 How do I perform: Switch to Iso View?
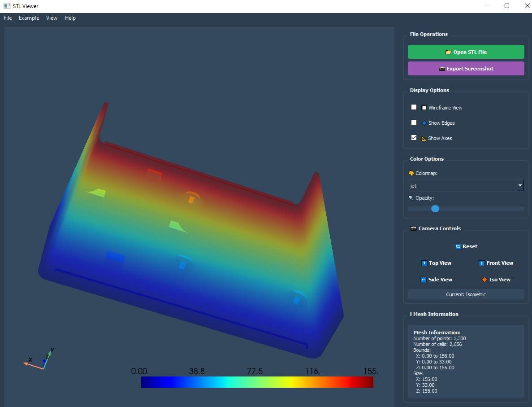click(x=496, y=280)
